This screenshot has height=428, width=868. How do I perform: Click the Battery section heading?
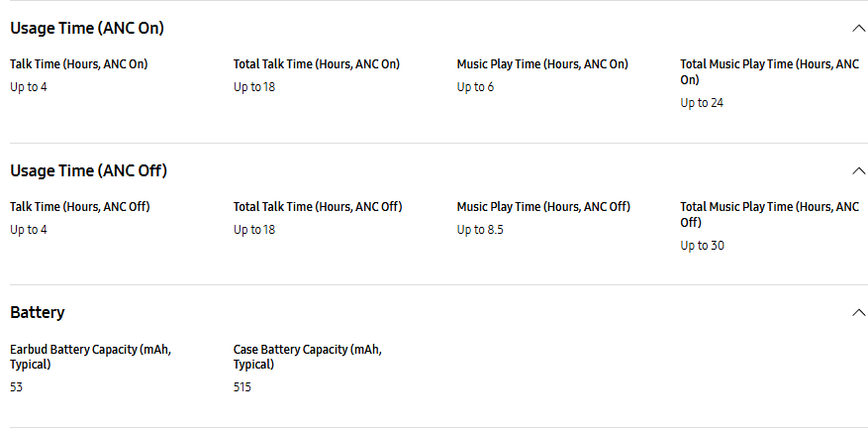point(38,312)
